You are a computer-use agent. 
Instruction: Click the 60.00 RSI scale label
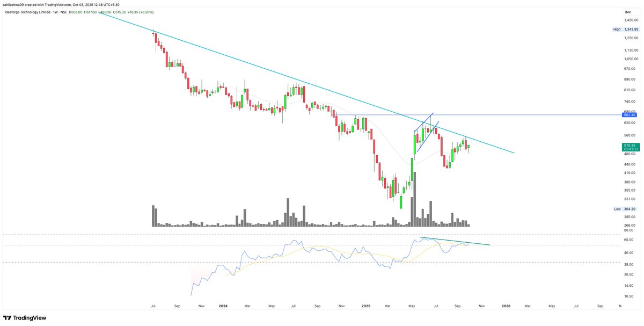click(x=628, y=240)
